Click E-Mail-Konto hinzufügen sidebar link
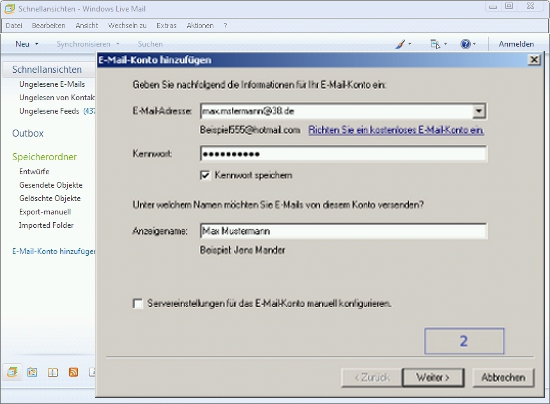The image size is (550, 404). click(54, 251)
